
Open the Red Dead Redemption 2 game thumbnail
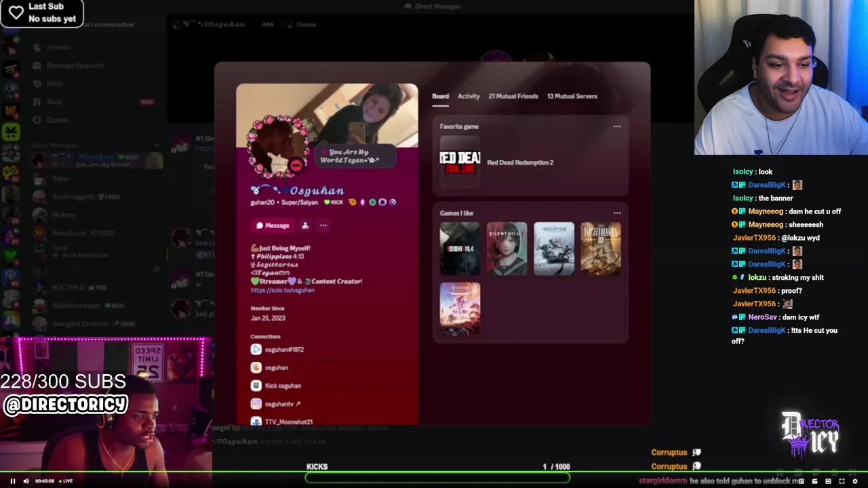pyautogui.click(x=460, y=162)
